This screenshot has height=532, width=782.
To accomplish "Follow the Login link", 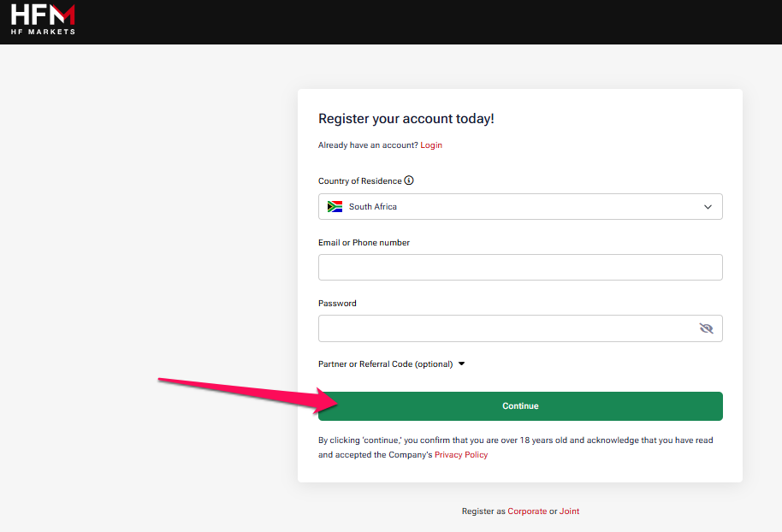I will point(431,145).
